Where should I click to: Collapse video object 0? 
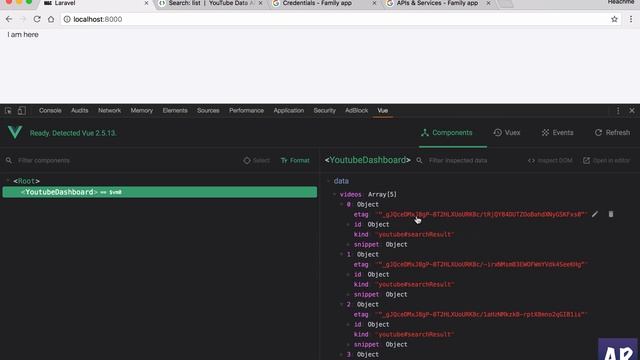point(342,204)
